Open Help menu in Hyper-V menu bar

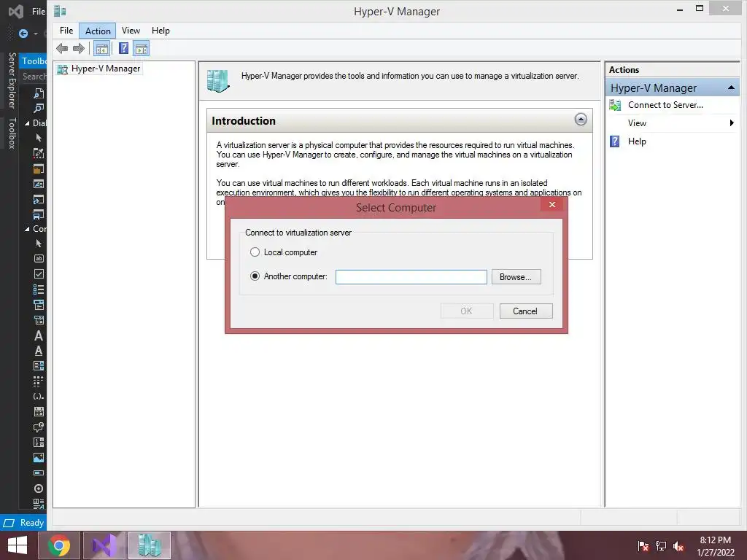160,31
